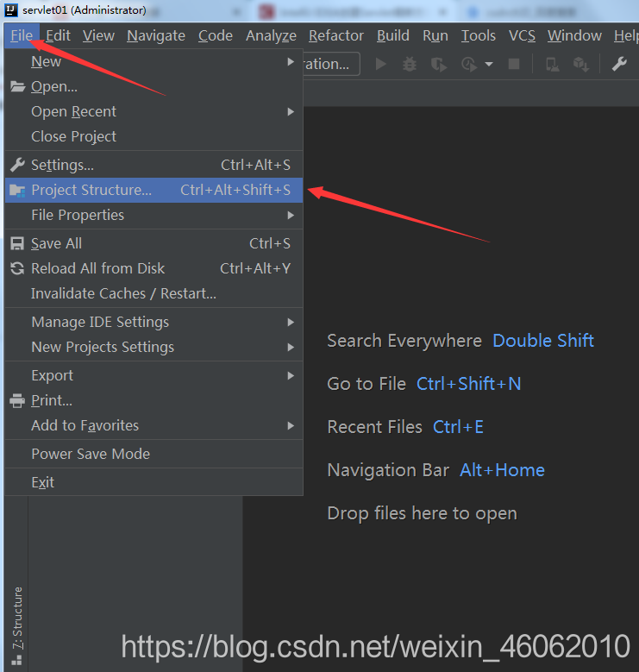
Task: Open the Edit menu
Action: (59, 35)
